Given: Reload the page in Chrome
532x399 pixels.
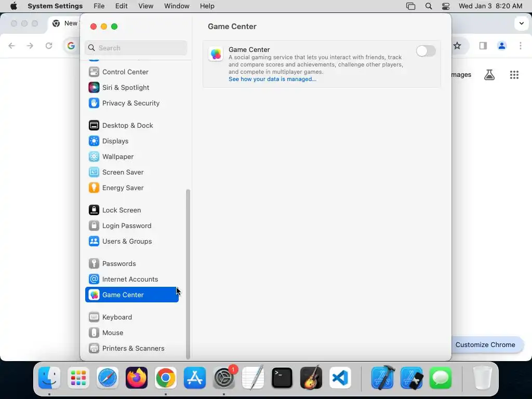Looking at the screenshot, I should pos(49,46).
